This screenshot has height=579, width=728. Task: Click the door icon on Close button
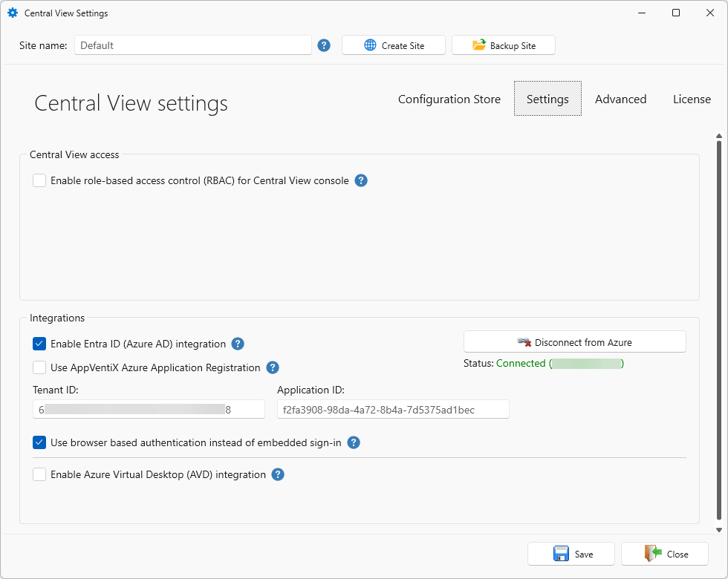pyautogui.click(x=653, y=554)
